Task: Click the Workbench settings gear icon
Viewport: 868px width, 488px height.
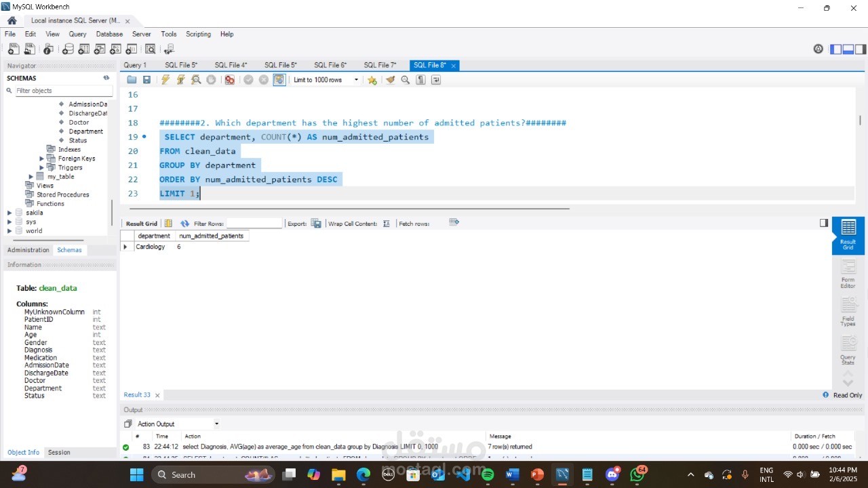Action: pos(818,49)
